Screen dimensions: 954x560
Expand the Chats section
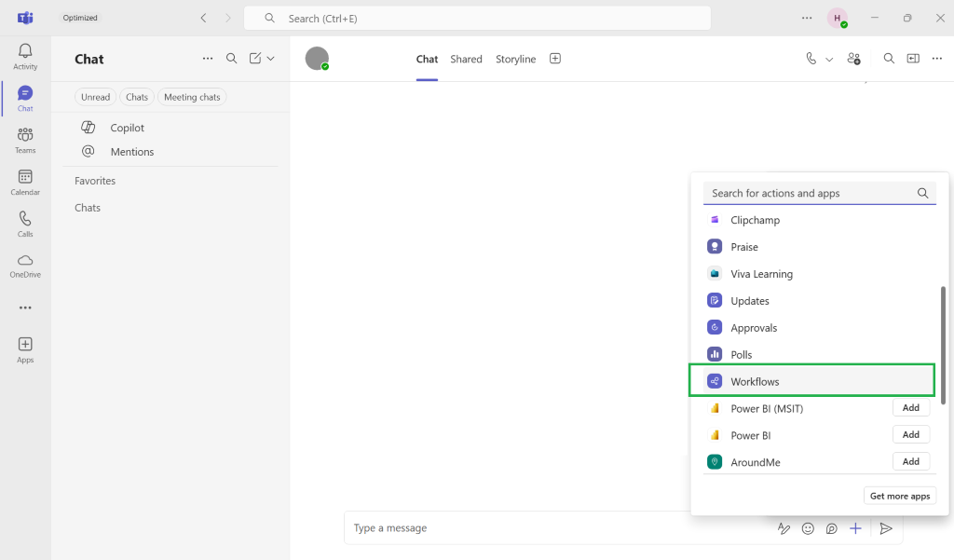88,208
